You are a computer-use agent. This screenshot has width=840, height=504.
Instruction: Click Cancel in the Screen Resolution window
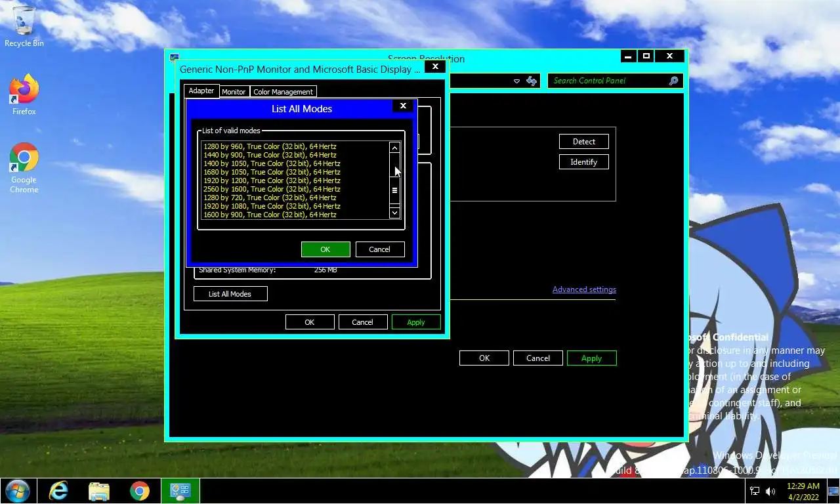(x=538, y=358)
